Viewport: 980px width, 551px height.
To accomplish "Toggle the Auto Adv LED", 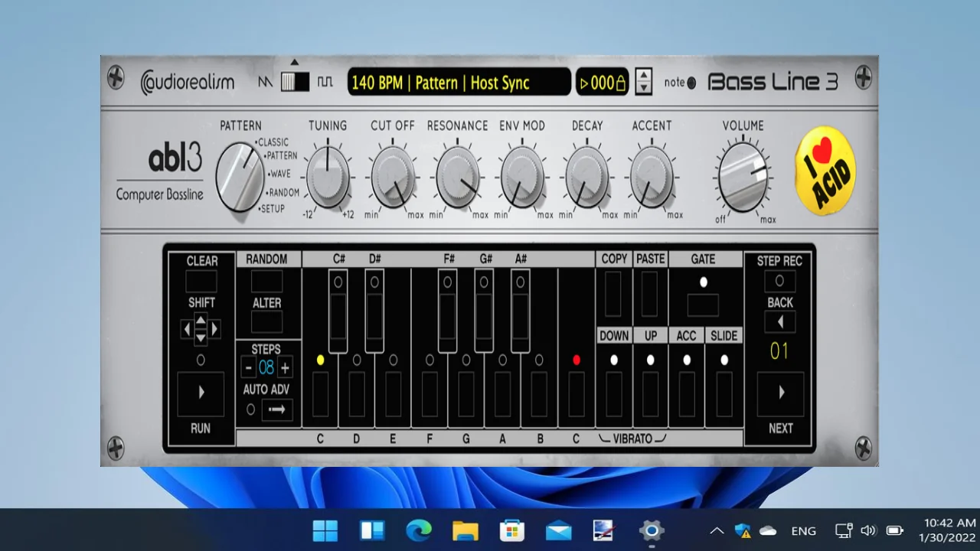I will [250, 410].
